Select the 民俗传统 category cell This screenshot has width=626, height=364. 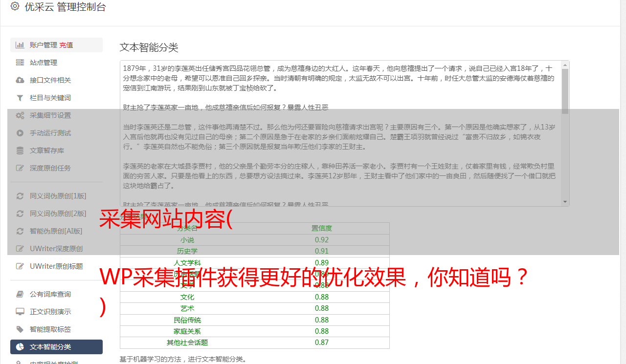[x=187, y=320]
